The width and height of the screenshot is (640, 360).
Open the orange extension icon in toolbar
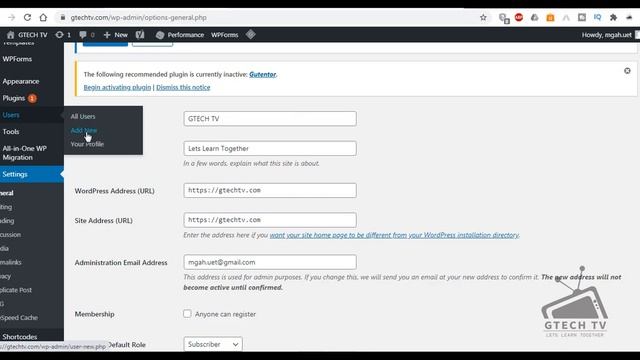point(550,18)
